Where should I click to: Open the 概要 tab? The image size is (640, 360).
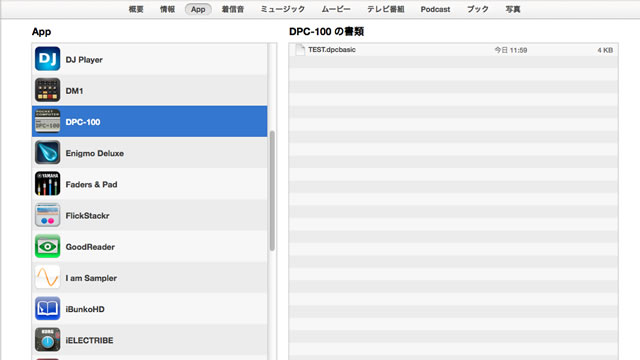point(136,9)
